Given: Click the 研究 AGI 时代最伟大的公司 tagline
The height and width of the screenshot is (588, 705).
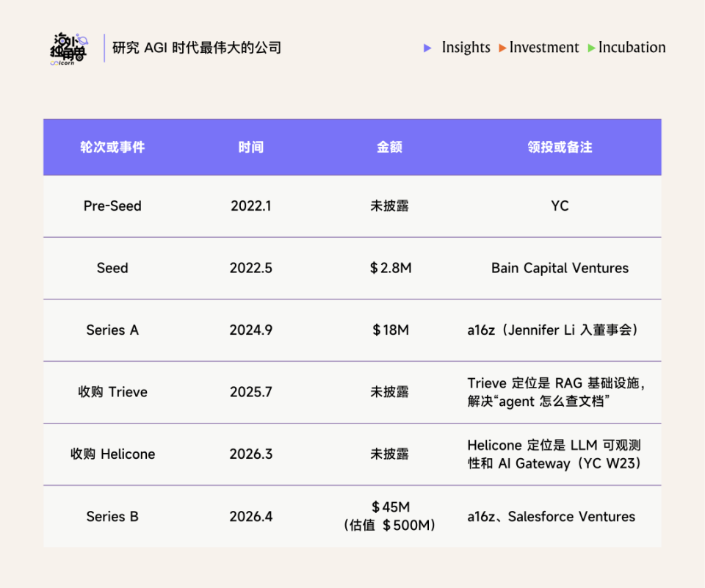Looking at the screenshot, I should (197, 48).
